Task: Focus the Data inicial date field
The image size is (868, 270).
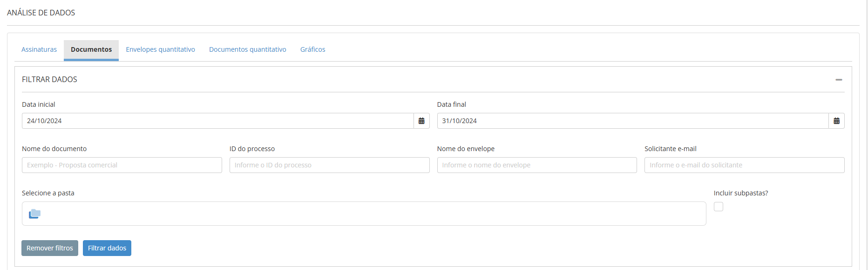Action: click(x=217, y=121)
